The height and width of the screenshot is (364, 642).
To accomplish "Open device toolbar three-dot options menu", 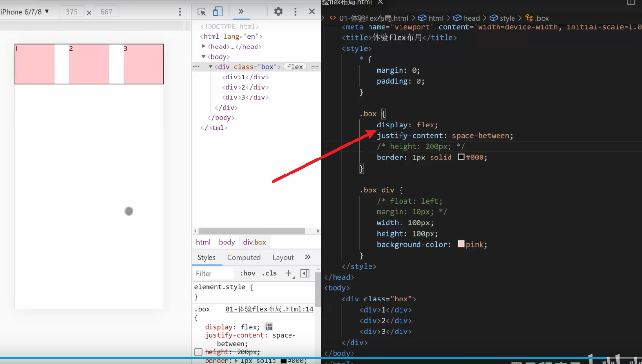I will pos(180,12).
